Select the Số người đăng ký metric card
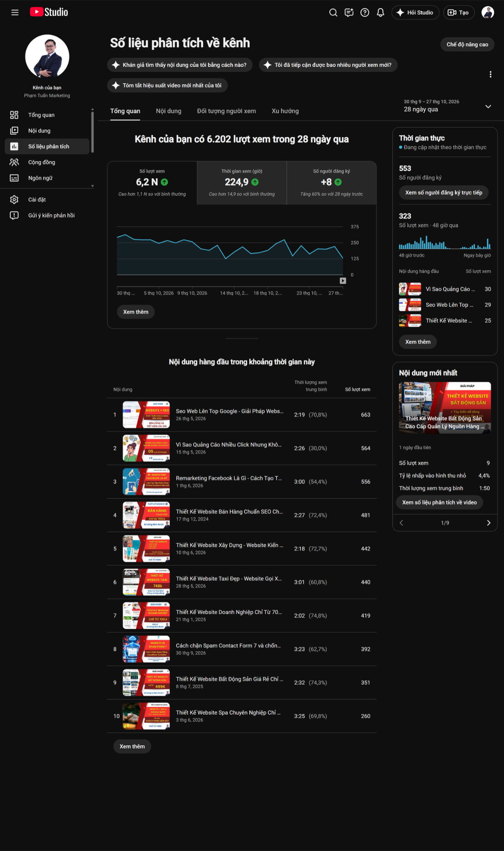This screenshot has height=851, width=504. [332, 183]
